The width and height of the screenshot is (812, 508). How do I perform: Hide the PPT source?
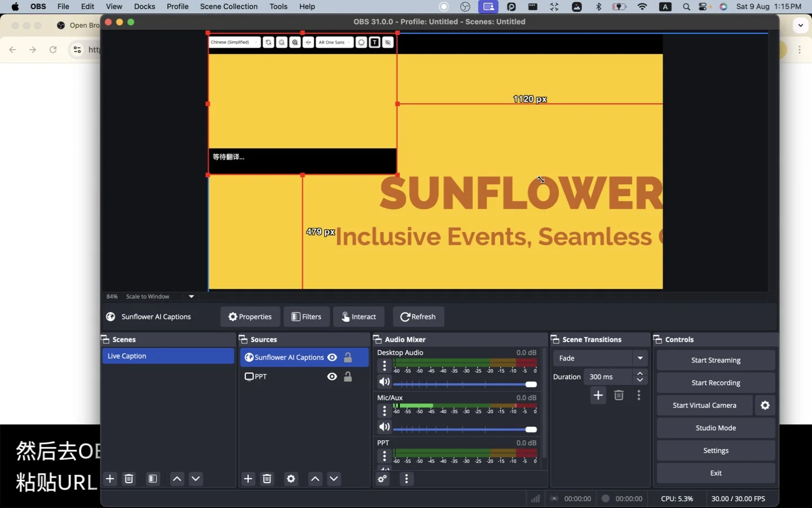point(332,376)
